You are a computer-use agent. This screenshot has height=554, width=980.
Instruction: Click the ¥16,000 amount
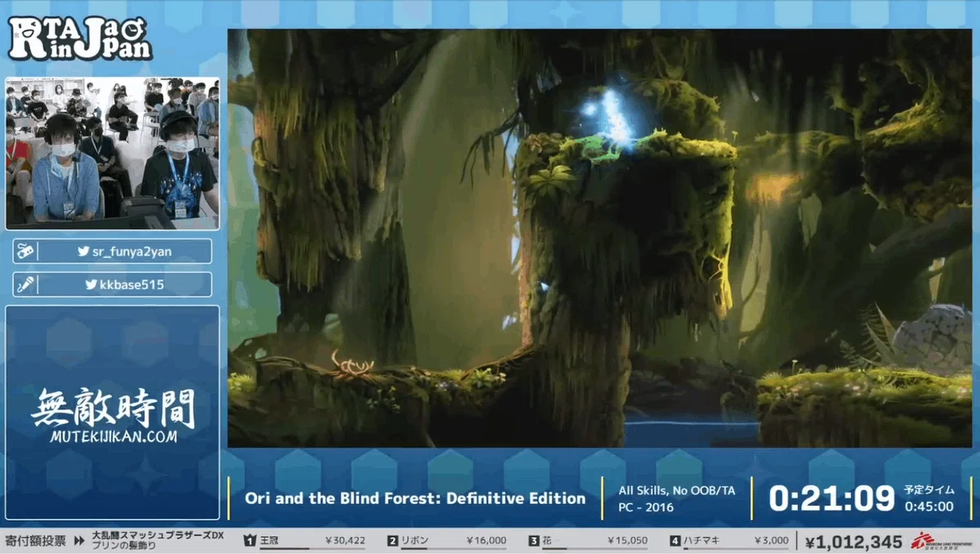tap(486, 541)
